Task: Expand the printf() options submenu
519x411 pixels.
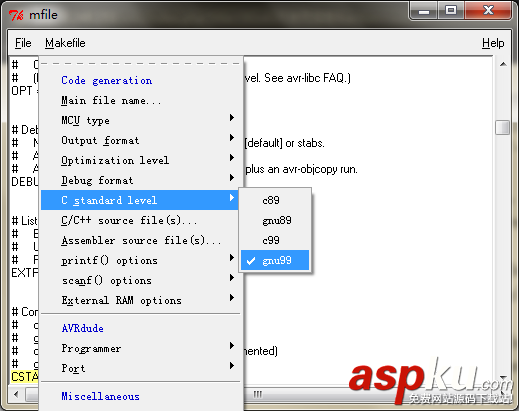Action: [140, 260]
